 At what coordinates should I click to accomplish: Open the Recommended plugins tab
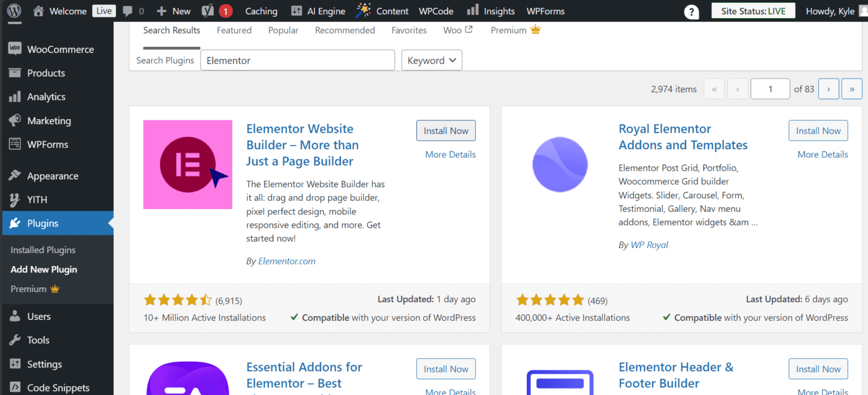345,30
